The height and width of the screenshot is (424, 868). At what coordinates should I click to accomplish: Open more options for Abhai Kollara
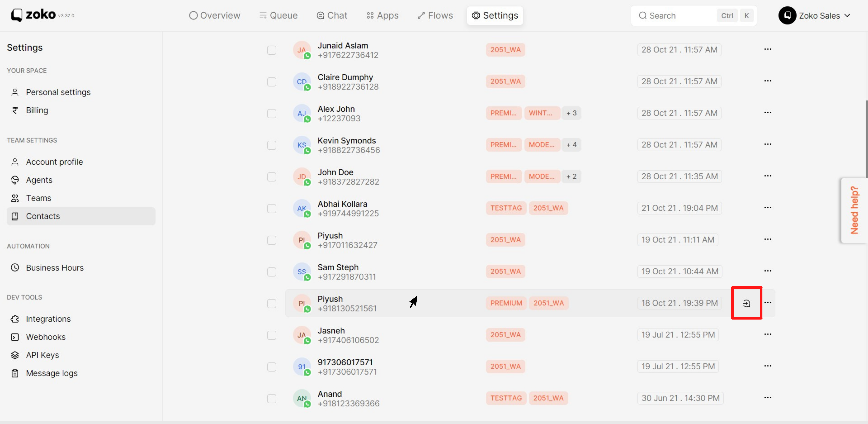[x=768, y=208]
